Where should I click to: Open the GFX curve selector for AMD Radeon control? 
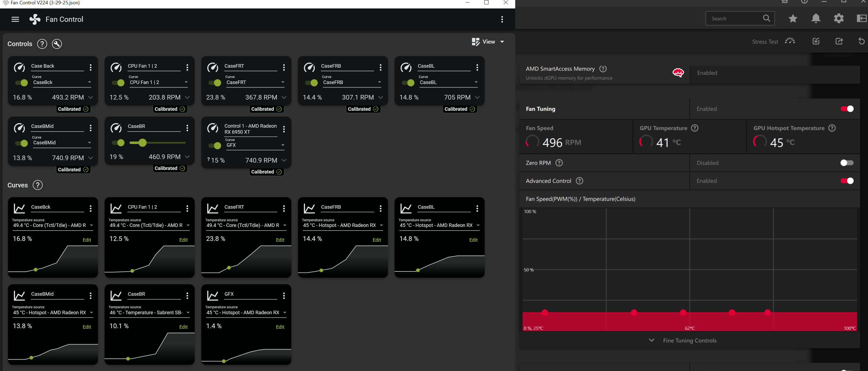click(x=255, y=145)
